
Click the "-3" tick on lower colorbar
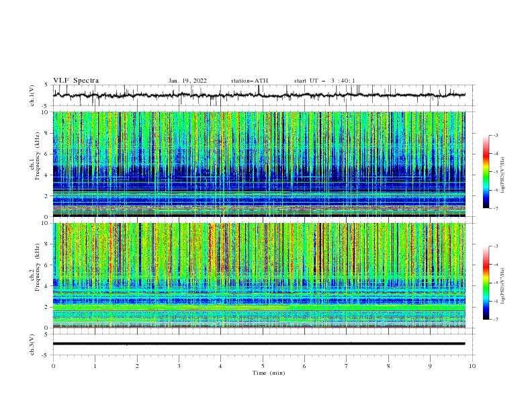pos(495,246)
